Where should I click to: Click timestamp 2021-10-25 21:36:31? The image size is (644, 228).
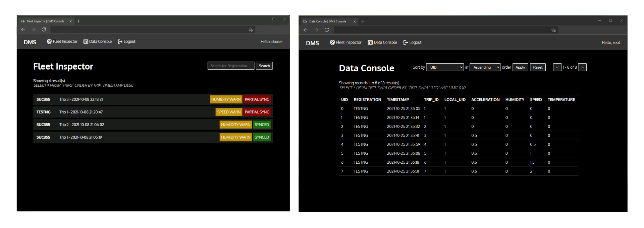[x=403, y=171]
